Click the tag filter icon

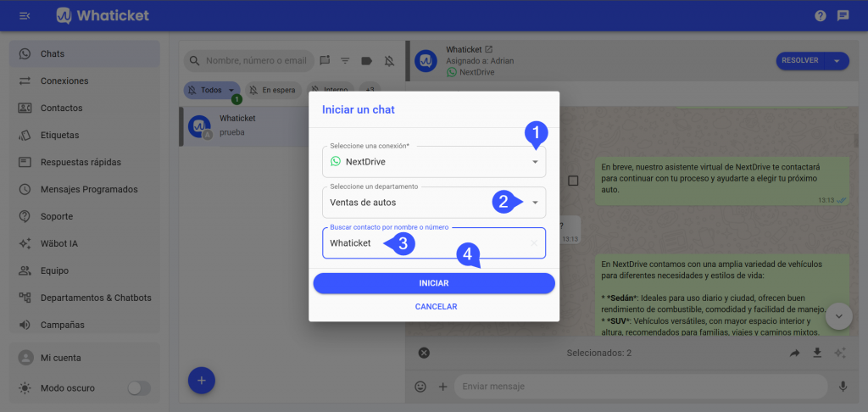366,61
